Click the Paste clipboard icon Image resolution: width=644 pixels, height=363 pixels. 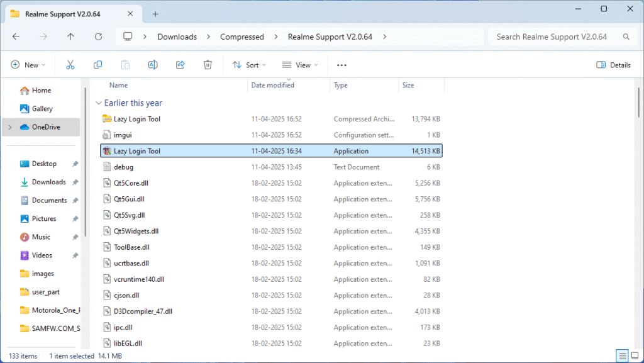pos(125,65)
